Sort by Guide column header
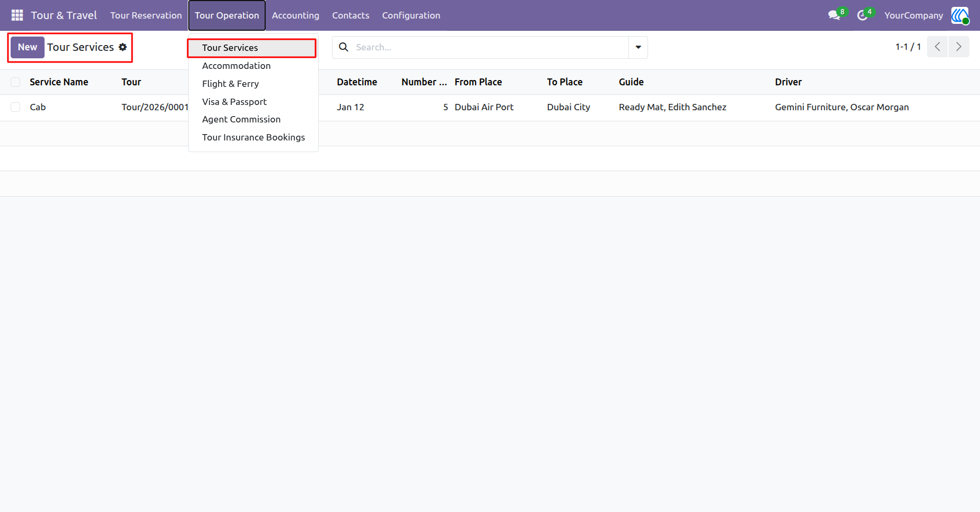 click(x=631, y=82)
